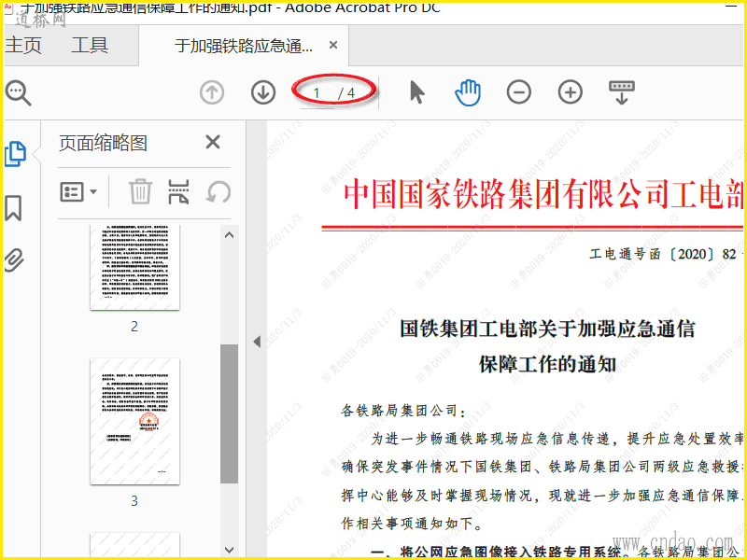Click the scrolling page display icon
This screenshot has height=560, width=747.
point(621,92)
